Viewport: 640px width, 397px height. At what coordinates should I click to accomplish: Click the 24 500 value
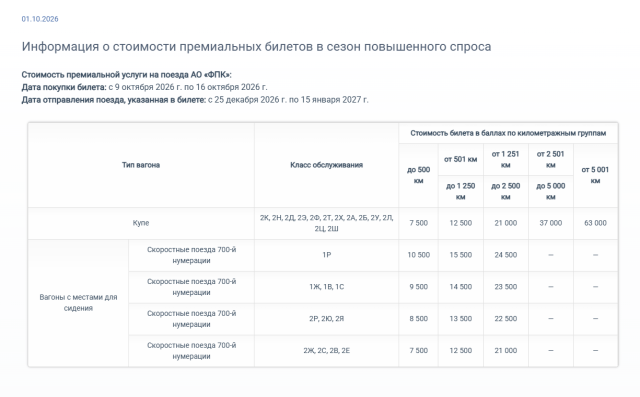(x=506, y=255)
